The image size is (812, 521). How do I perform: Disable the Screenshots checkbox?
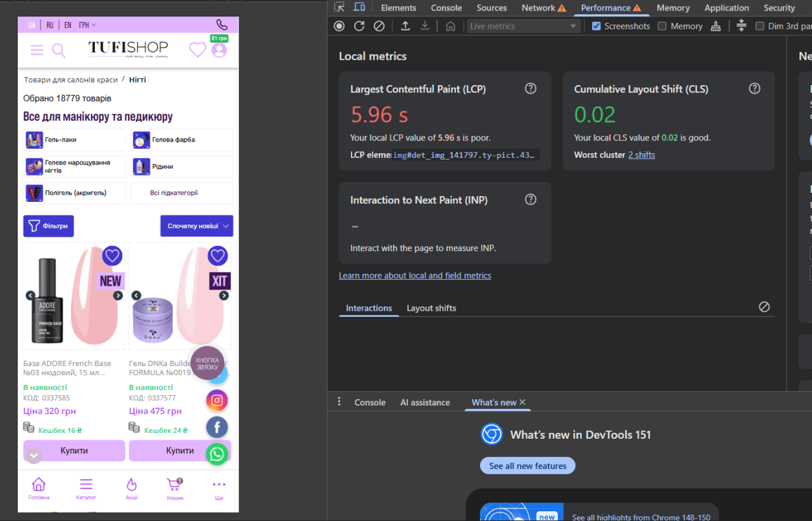(597, 26)
